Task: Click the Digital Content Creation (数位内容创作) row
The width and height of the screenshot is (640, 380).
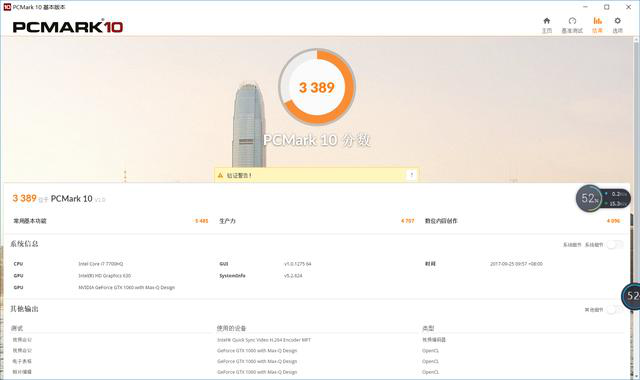Action: [522, 221]
